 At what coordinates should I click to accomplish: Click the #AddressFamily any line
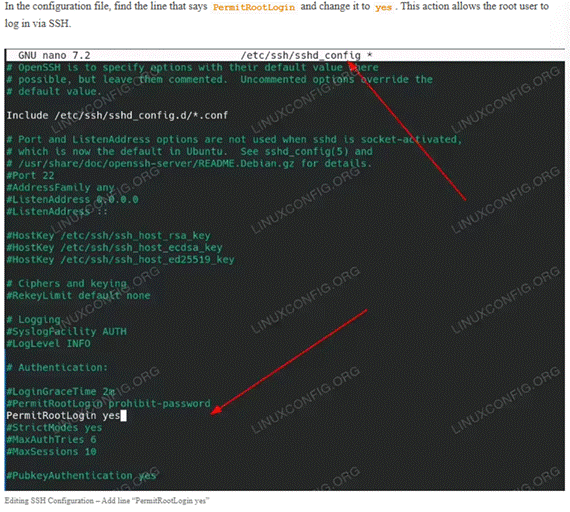(x=60, y=187)
